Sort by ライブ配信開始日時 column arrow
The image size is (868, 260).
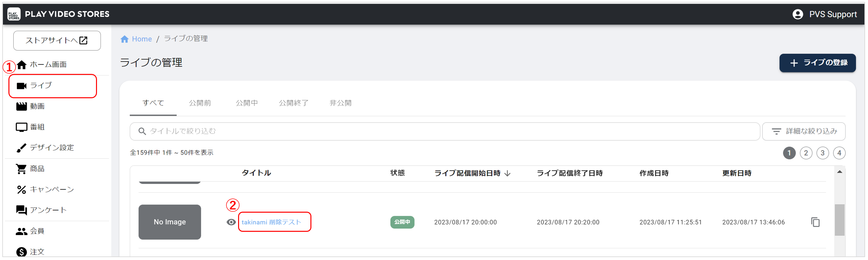click(507, 173)
